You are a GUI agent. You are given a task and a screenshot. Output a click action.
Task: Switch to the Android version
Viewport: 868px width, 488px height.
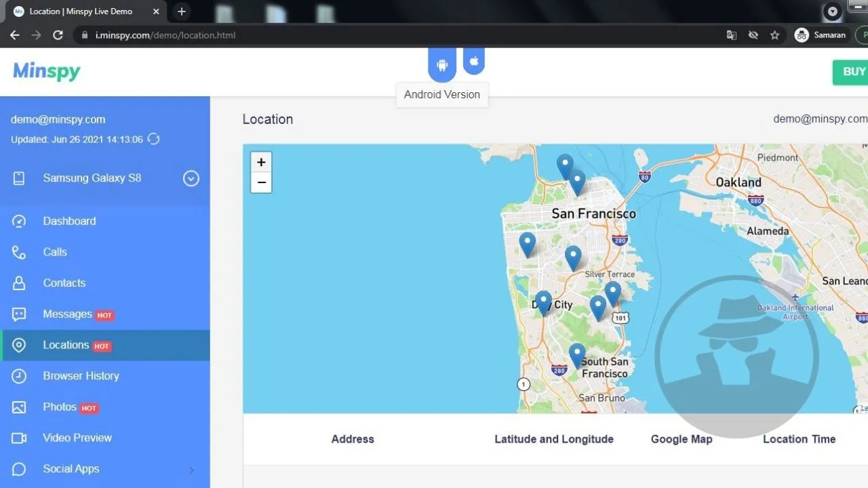[x=442, y=64]
